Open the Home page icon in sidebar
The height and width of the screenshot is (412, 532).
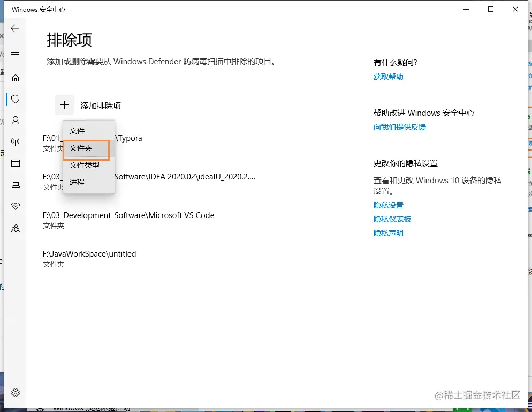(x=16, y=78)
